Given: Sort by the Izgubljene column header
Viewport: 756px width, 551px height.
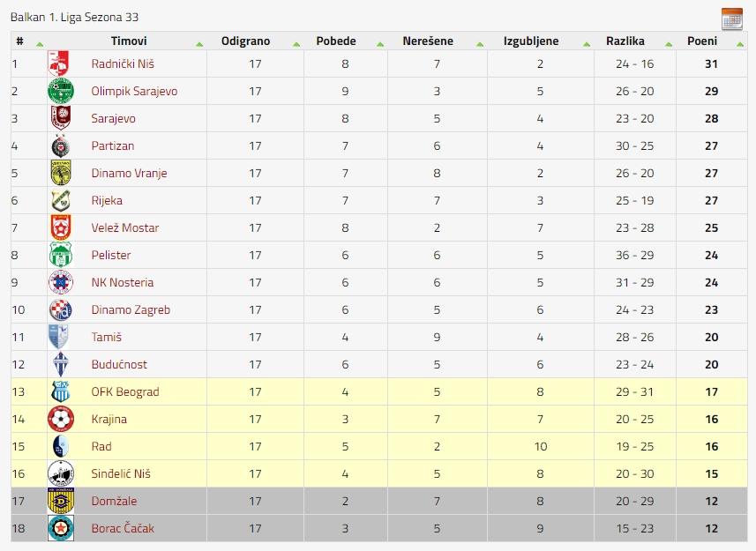Looking at the screenshot, I should 531,41.
